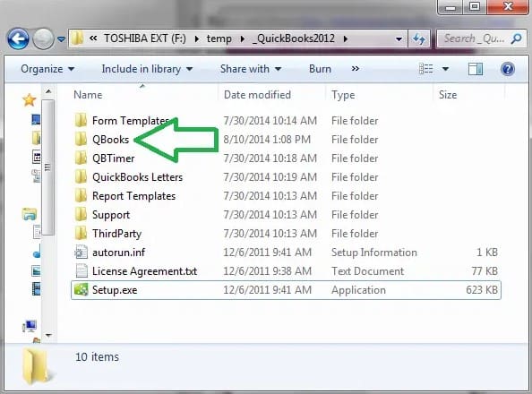Click the Support folder name
532x394 pixels.
(111, 215)
